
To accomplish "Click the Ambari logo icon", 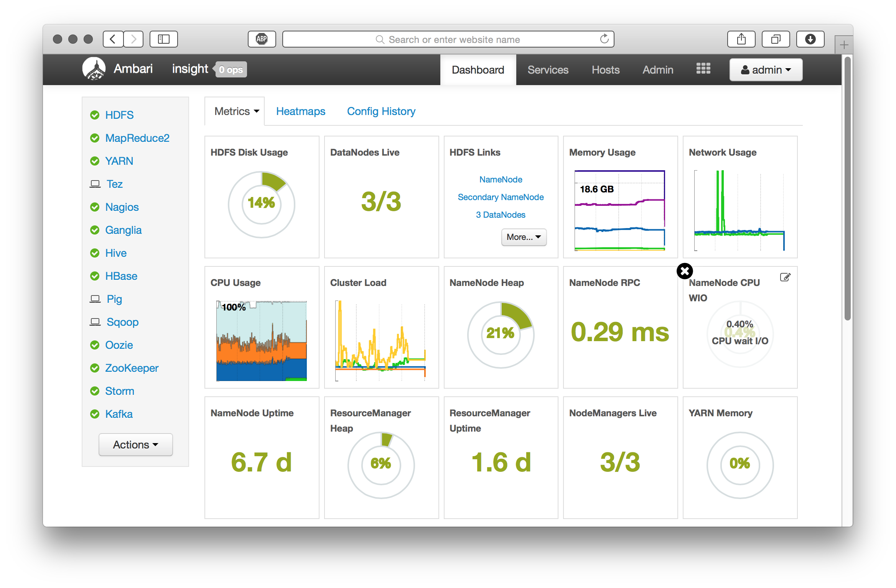I will tap(94, 69).
